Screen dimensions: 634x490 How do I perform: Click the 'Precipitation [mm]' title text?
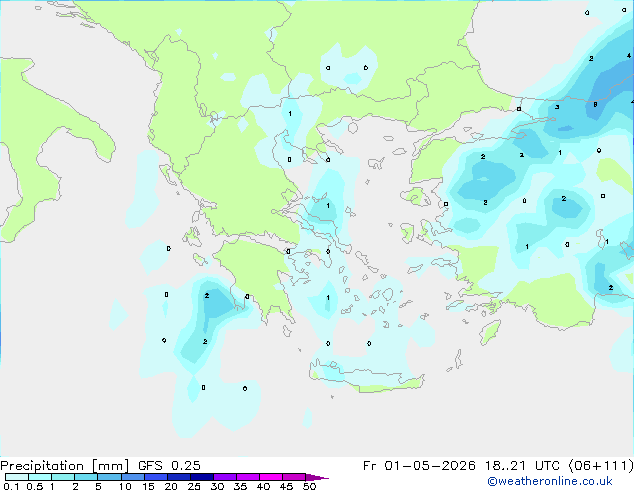(65, 466)
